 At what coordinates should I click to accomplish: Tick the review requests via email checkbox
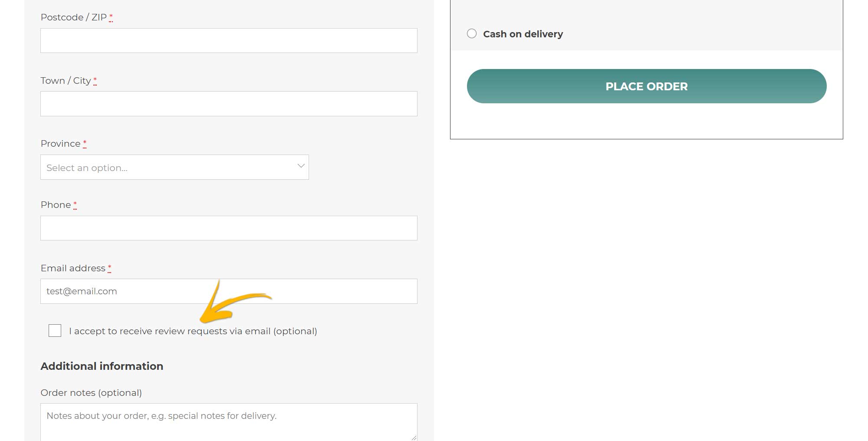55,331
